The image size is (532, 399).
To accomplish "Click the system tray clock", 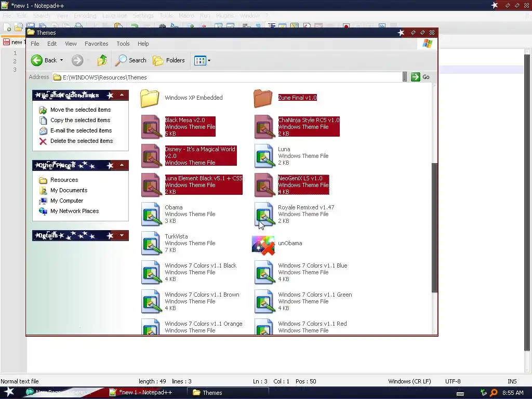I will click(x=513, y=393).
